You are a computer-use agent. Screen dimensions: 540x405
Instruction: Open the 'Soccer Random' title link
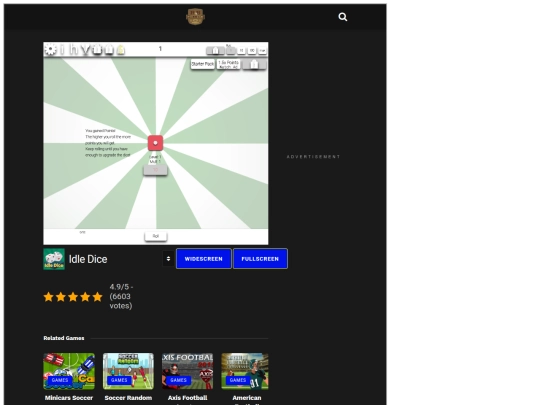[128, 398]
